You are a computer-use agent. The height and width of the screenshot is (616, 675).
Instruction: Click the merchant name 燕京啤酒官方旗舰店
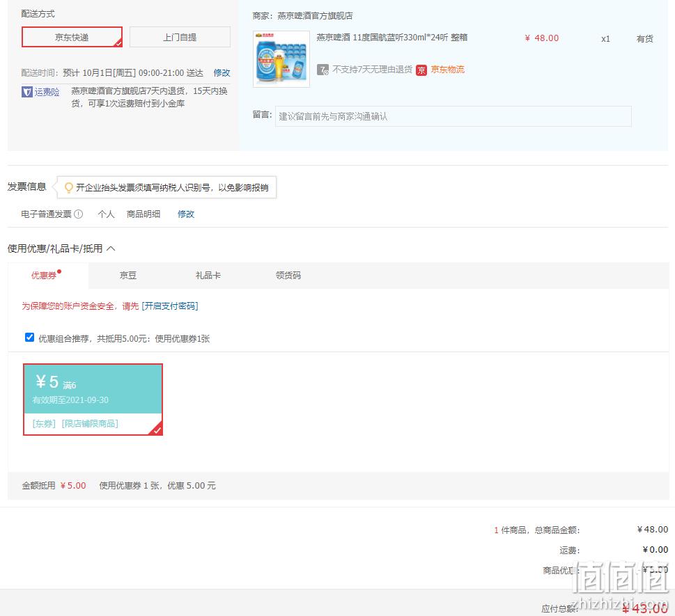pyautogui.click(x=315, y=16)
